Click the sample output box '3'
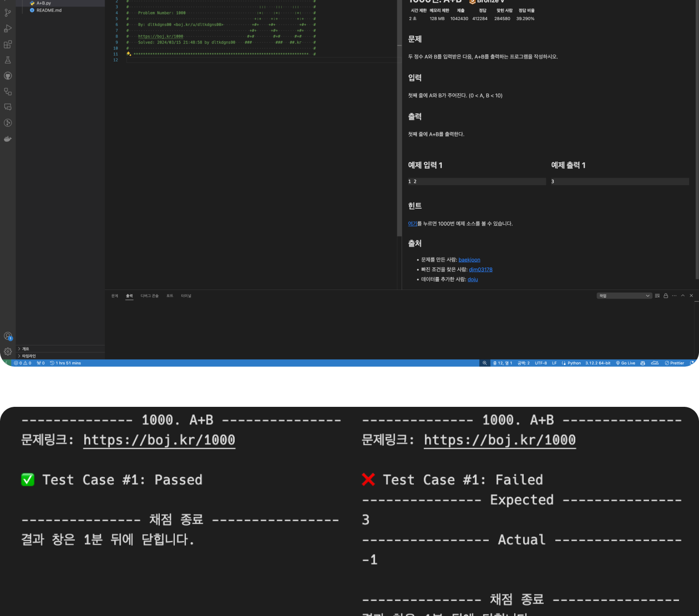Image resolution: width=699 pixels, height=616 pixels. tap(620, 182)
